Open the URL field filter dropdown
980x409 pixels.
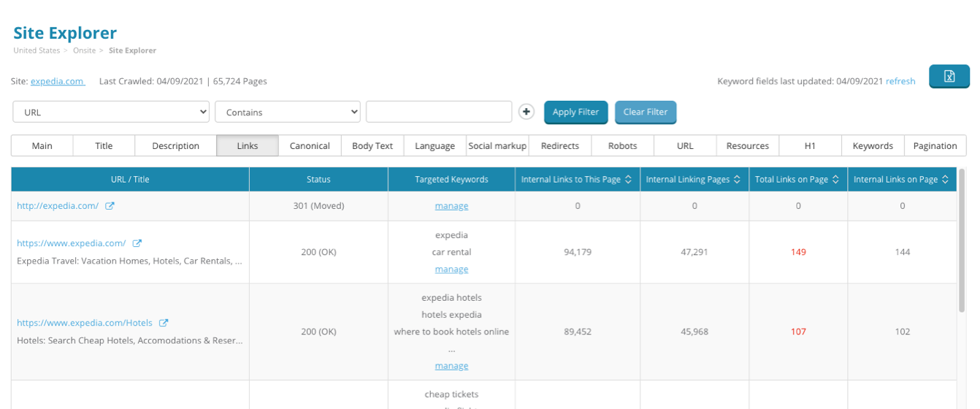click(x=111, y=112)
